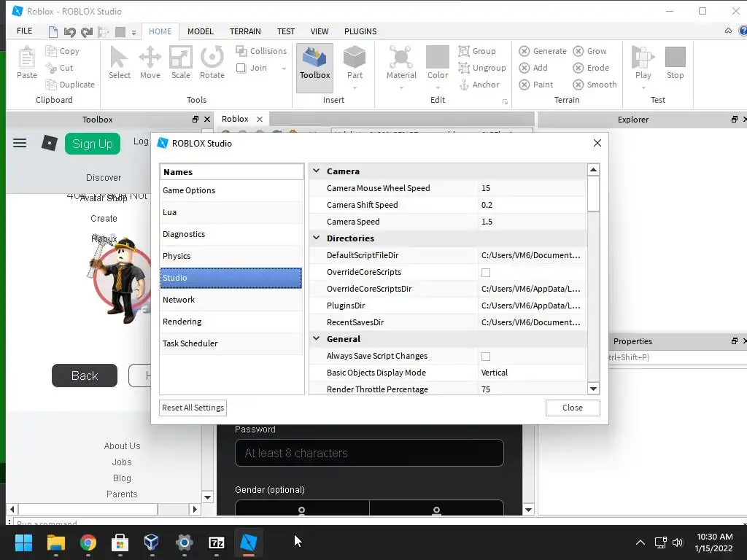Click the terrain Paint tool

536,85
